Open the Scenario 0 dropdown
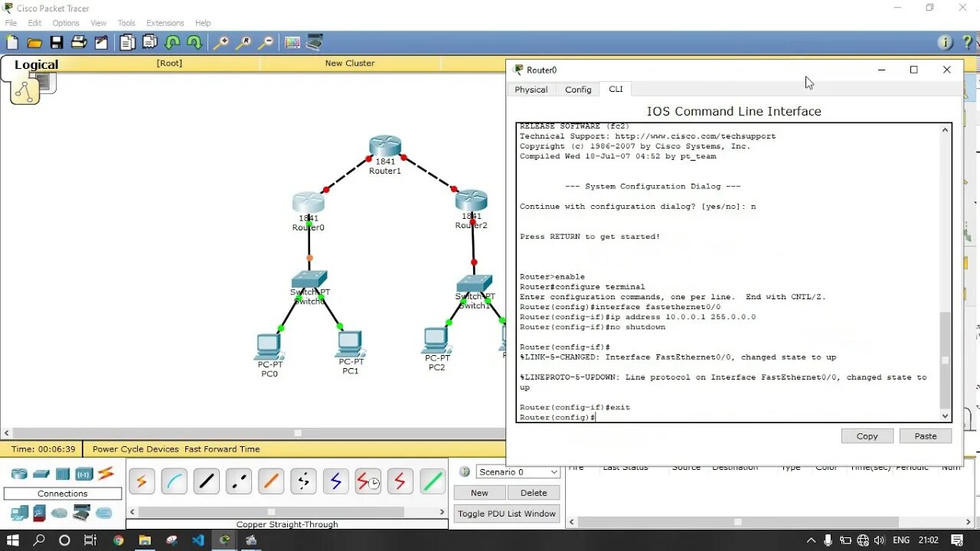The width and height of the screenshot is (980, 551). click(518, 472)
